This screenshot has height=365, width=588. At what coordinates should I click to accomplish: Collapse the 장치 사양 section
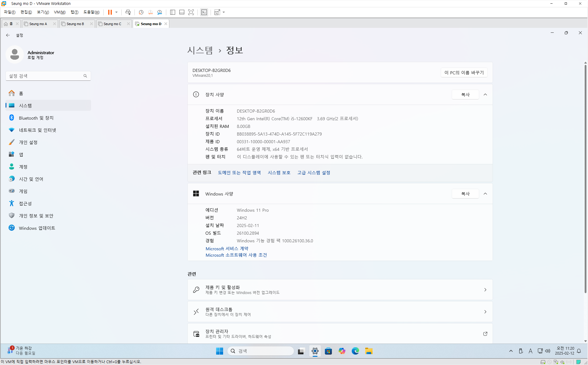(x=485, y=95)
